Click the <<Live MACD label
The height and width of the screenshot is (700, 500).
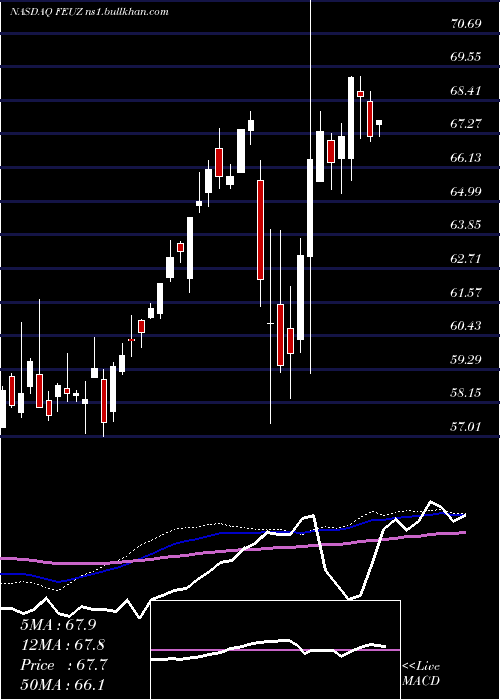click(421, 673)
